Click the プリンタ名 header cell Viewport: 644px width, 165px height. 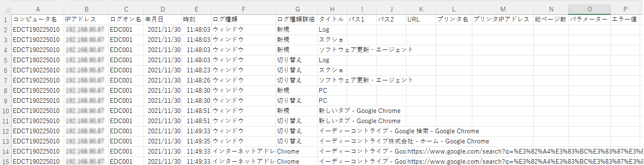(454, 19)
